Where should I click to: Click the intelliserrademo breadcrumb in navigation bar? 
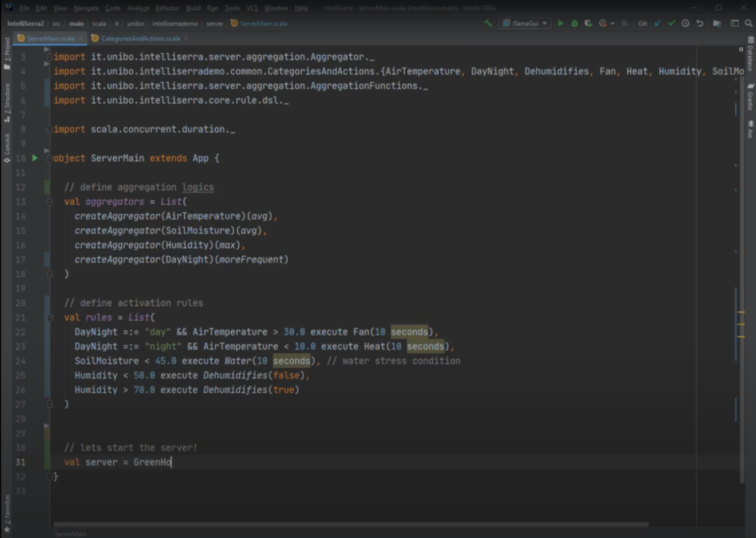174,23
